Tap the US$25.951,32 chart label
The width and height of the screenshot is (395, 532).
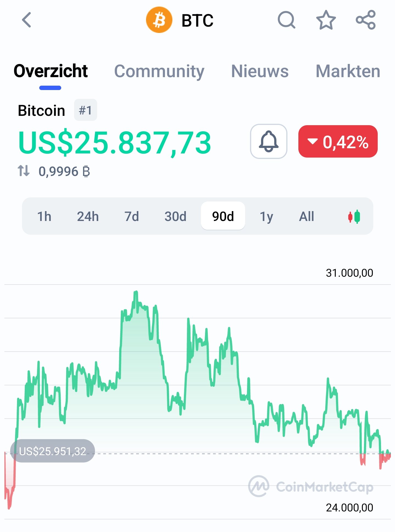(52, 451)
